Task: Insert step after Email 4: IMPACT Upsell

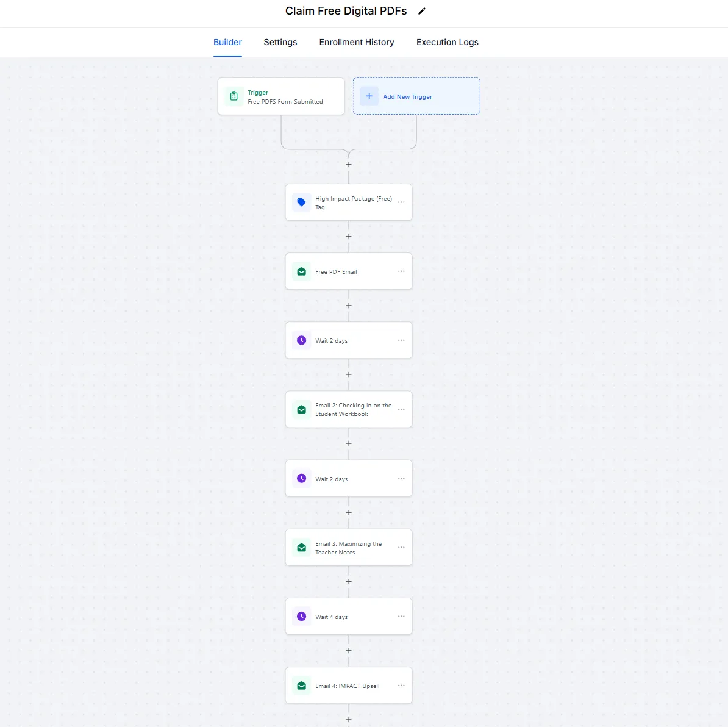Action: [349, 720]
